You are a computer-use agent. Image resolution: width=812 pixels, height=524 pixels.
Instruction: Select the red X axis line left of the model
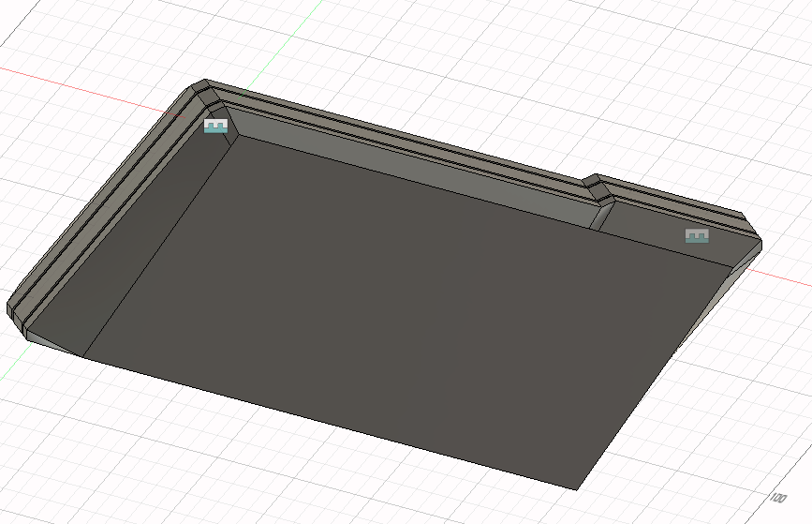(x=84, y=84)
